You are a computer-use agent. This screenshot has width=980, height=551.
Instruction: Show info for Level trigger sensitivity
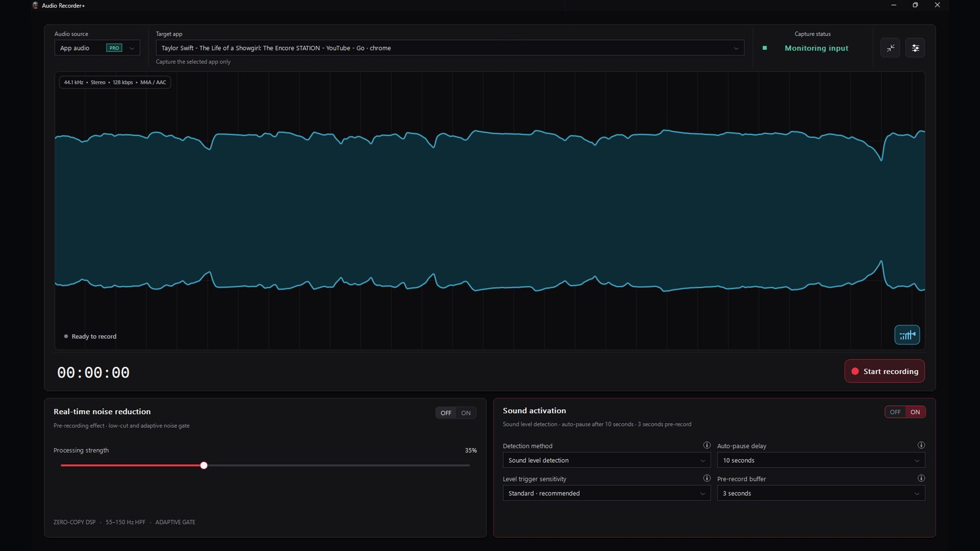(707, 479)
